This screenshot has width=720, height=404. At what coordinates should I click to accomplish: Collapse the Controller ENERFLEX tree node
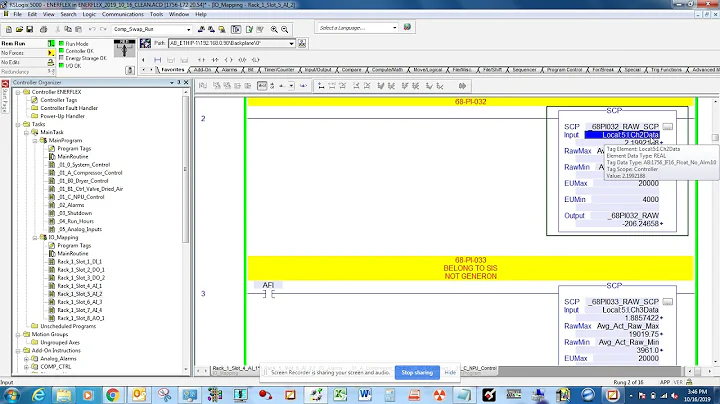[x=18, y=92]
